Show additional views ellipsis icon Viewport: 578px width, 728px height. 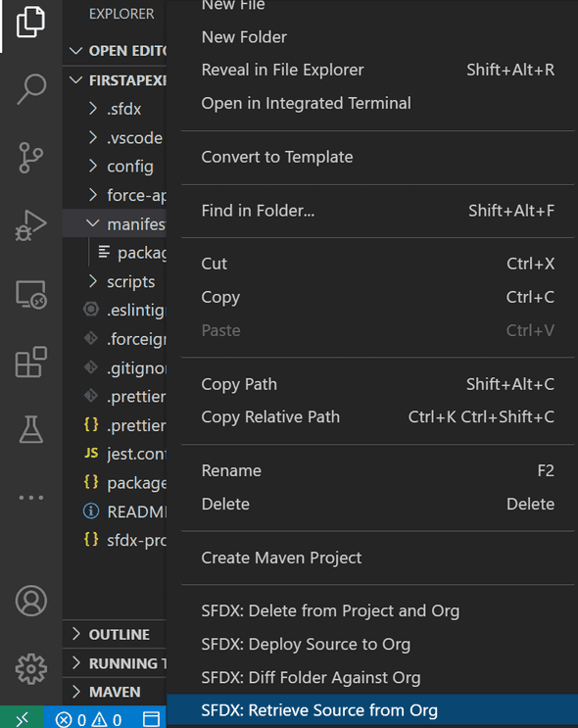click(31, 498)
